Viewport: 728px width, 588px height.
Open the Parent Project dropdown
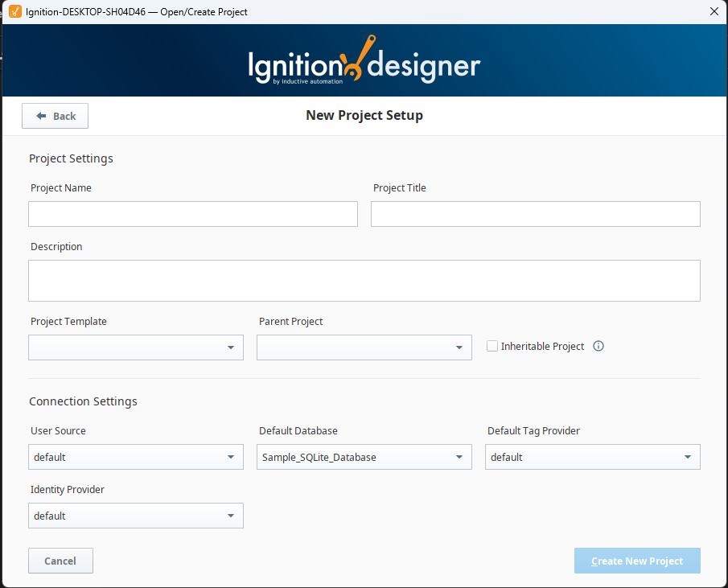coord(364,347)
